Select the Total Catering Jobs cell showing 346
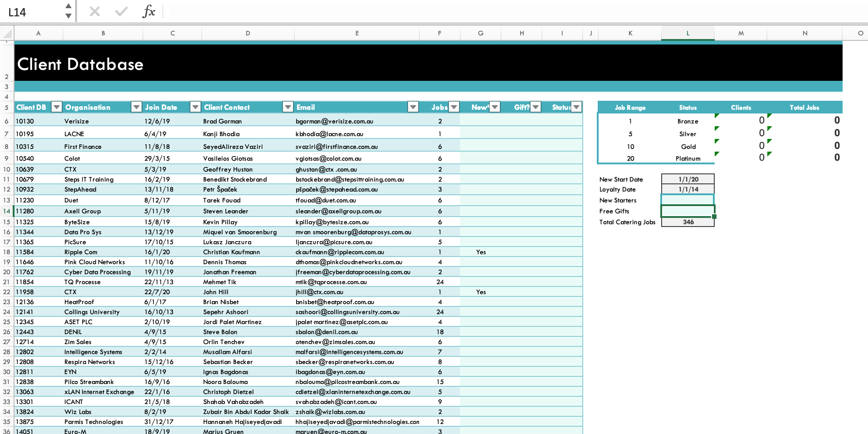The width and height of the screenshot is (868, 434). click(x=688, y=222)
